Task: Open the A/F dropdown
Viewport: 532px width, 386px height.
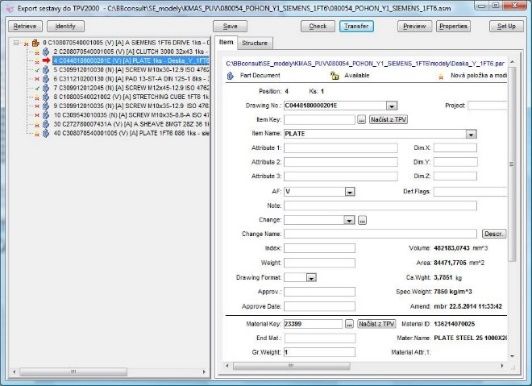Action: (x=349, y=192)
